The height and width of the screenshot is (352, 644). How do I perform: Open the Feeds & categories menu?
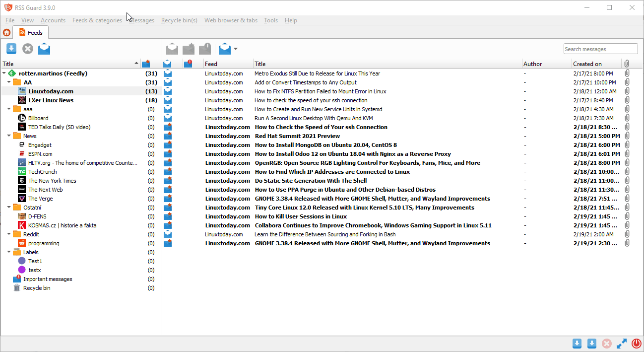pos(97,20)
